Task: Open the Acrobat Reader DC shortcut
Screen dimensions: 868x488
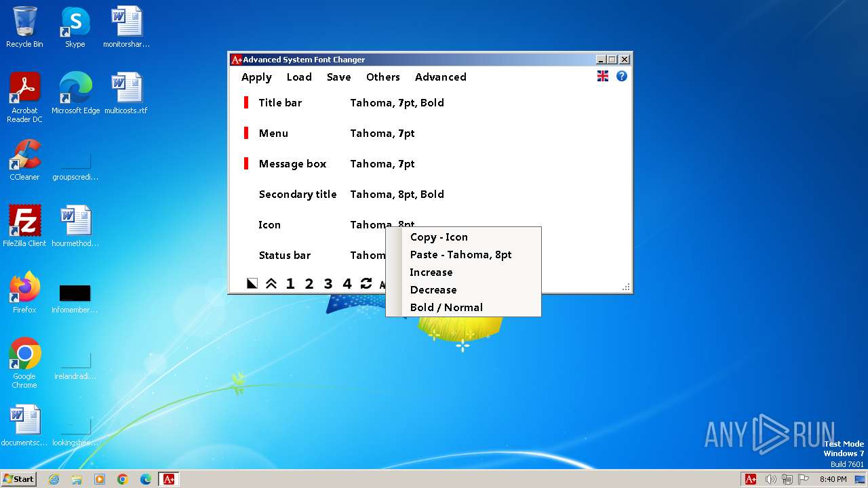Action: [x=24, y=98]
